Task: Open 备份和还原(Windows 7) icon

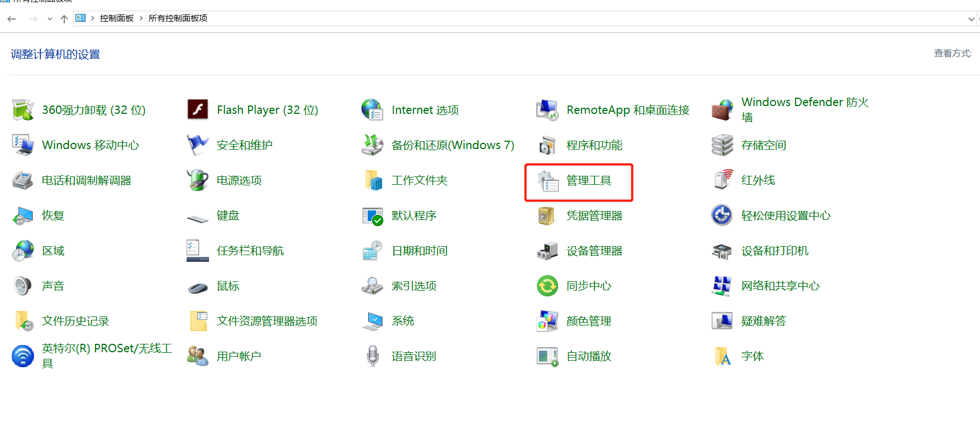Action: pyautogui.click(x=372, y=145)
